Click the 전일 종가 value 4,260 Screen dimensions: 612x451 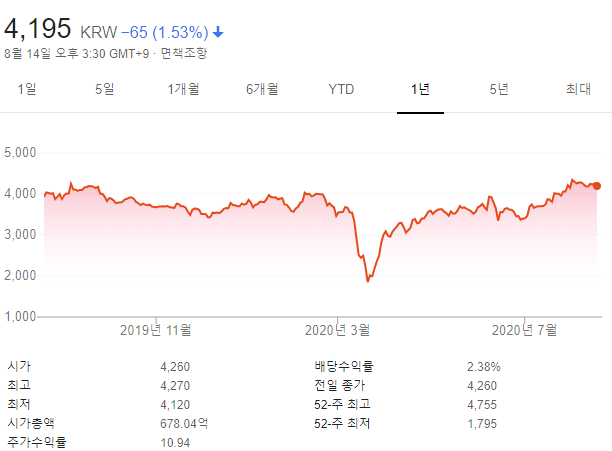tap(482, 385)
